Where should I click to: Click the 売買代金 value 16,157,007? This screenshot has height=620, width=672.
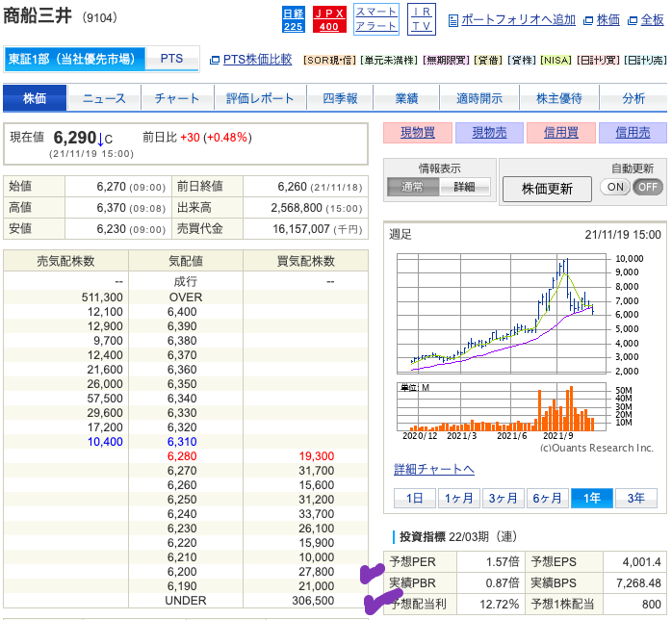pyautogui.click(x=301, y=229)
